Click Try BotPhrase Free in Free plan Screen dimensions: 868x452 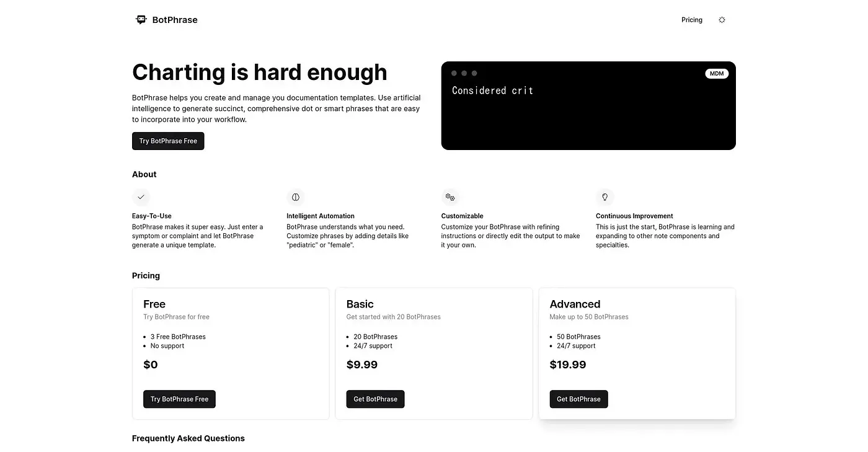click(x=179, y=399)
